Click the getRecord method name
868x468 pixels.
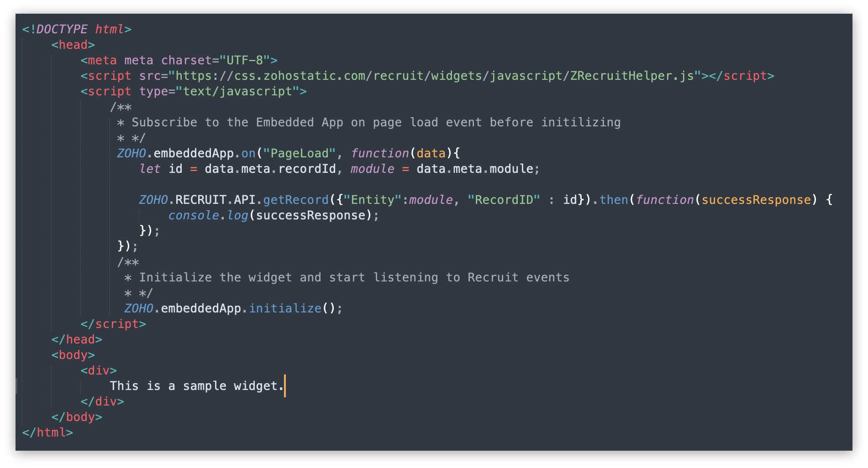[x=296, y=200]
